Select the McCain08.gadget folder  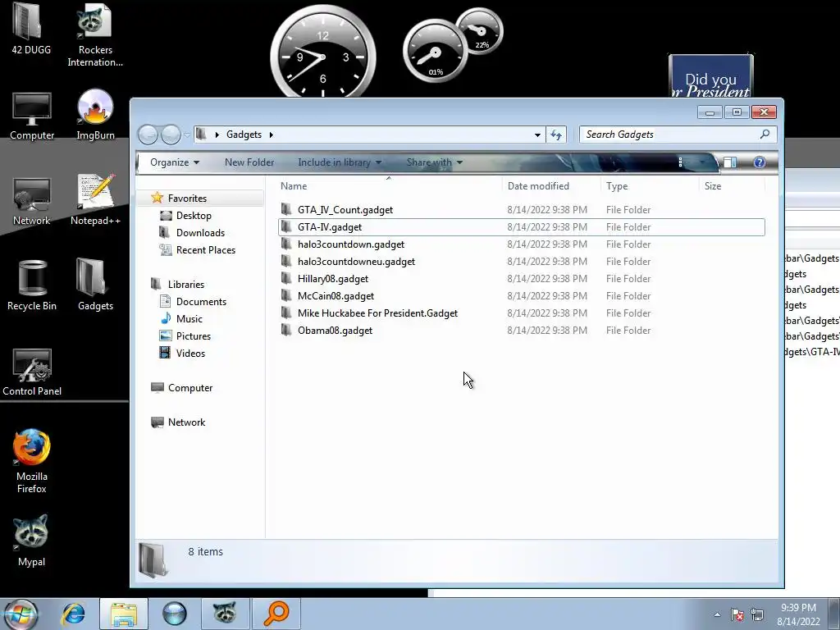tap(522, 295)
